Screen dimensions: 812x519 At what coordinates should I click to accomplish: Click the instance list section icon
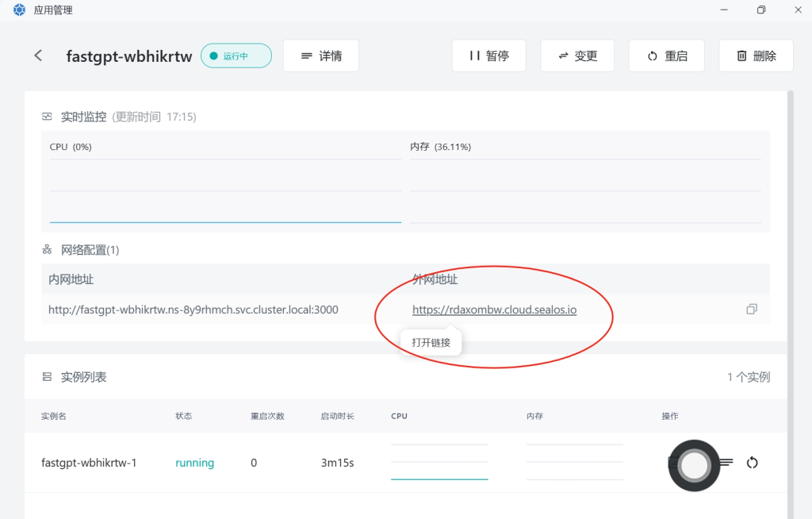[x=48, y=377]
